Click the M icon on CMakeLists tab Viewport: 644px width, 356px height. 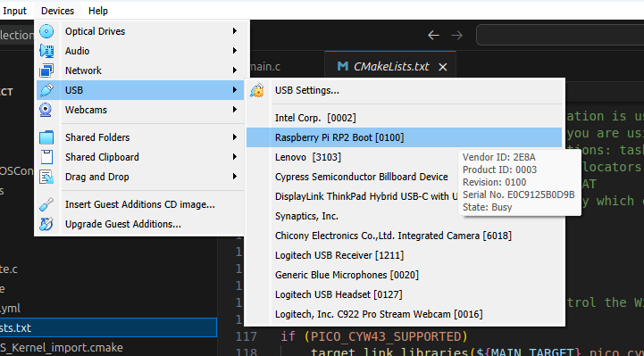[x=342, y=66]
